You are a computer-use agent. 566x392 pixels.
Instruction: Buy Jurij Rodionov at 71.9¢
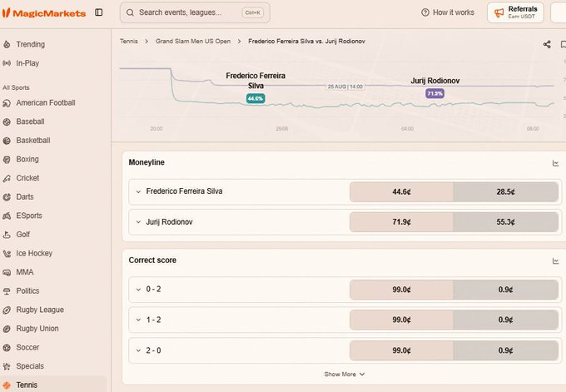click(401, 222)
